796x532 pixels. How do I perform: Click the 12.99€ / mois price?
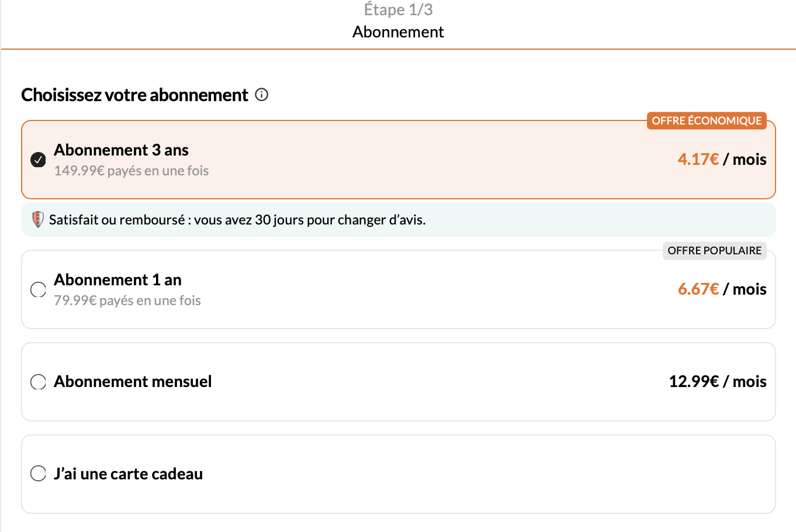click(x=717, y=382)
